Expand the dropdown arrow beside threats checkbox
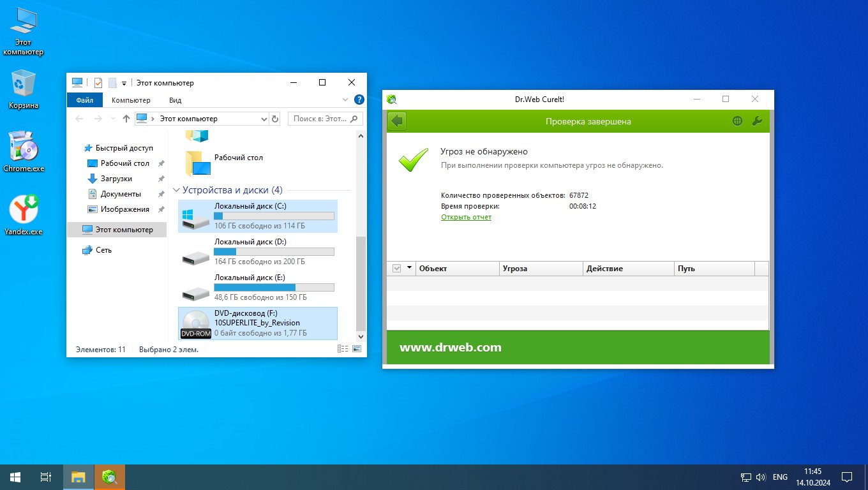The image size is (868, 490). (409, 268)
